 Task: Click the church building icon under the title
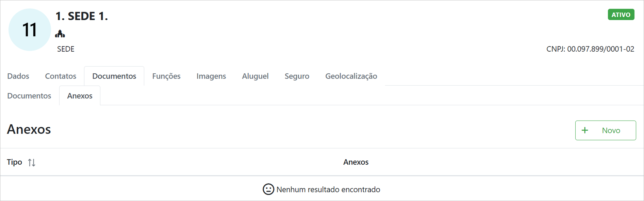pyautogui.click(x=60, y=34)
